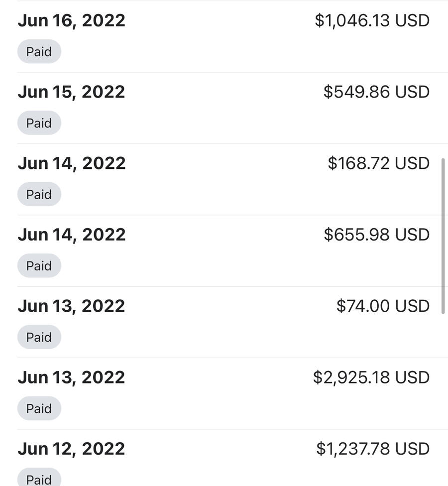The image size is (448, 486).
Task: Select the $655.98 USD amount
Action: pos(376,235)
